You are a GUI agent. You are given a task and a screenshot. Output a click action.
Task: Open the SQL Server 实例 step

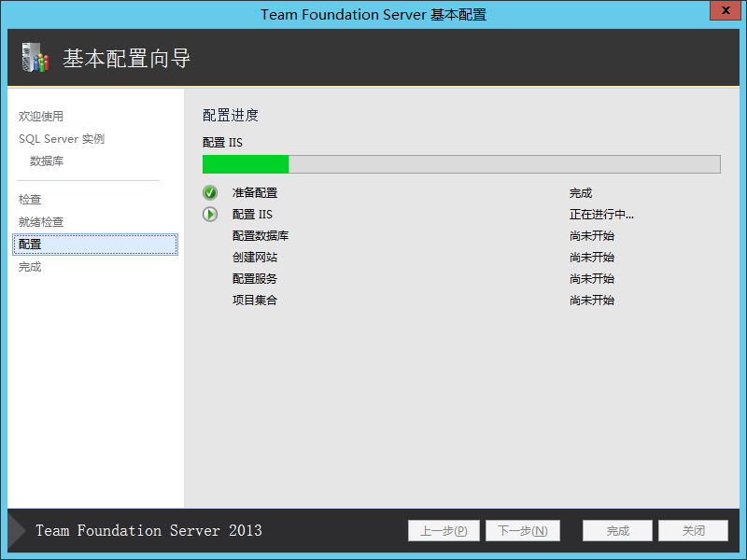click(62, 138)
